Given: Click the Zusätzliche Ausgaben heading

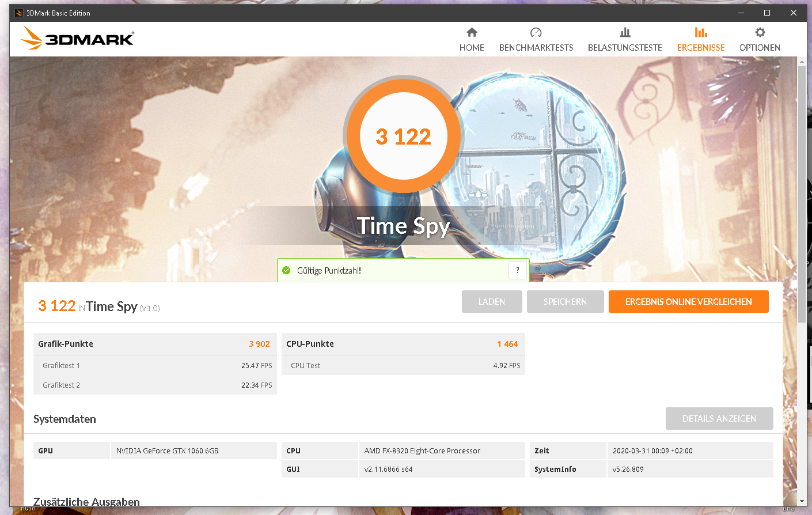Looking at the screenshot, I should [x=86, y=502].
